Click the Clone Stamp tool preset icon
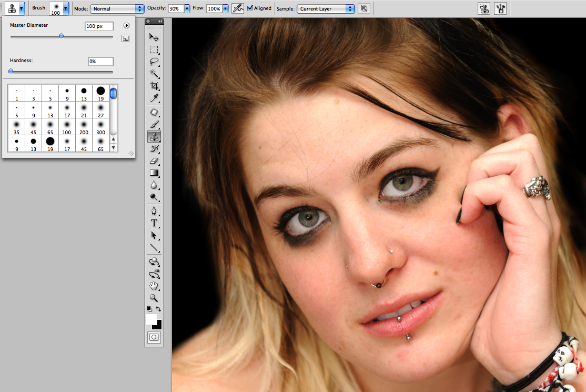 coord(12,8)
